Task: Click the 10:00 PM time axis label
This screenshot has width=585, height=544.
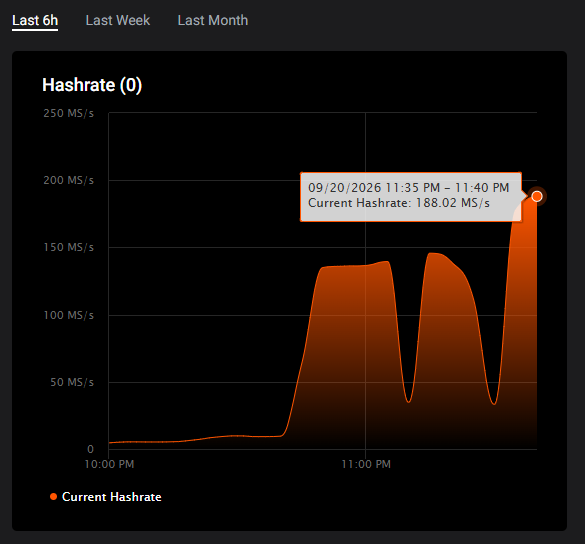Action: pos(109,464)
